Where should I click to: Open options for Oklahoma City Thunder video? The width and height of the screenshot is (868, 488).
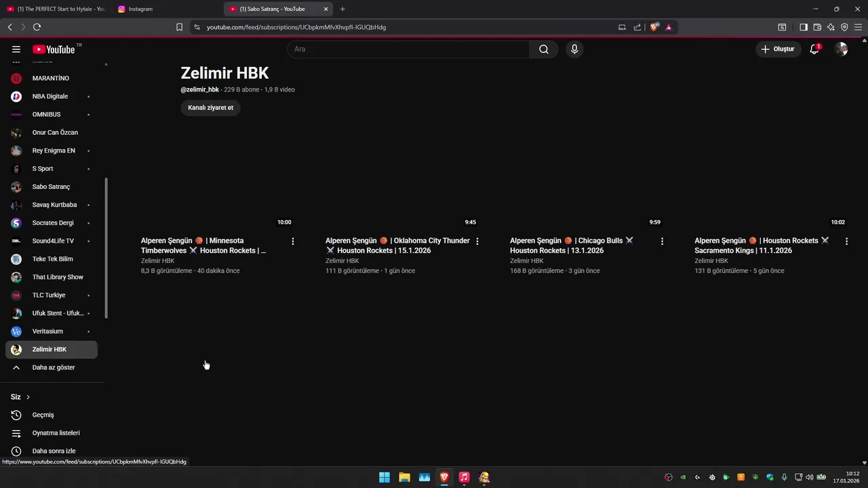click(x=477, y=241)
